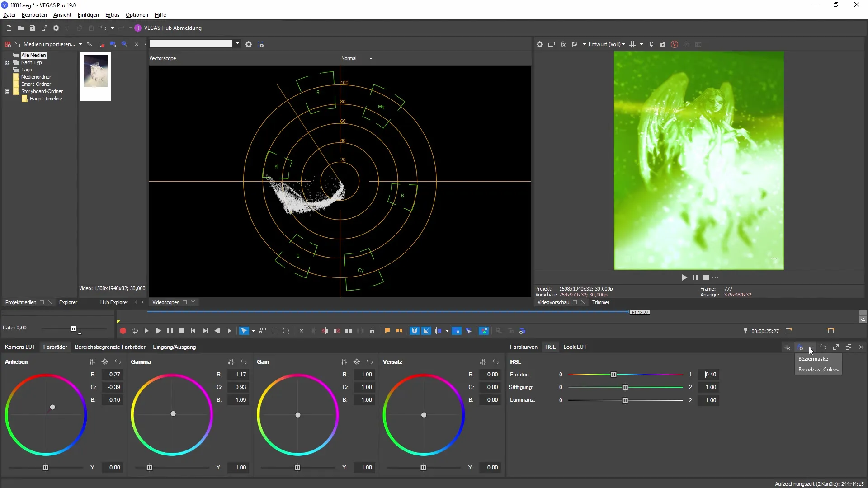Viewport: 868px width, 488px height.
Task: Click the Vectorscope panel icon
Action: 163,58
